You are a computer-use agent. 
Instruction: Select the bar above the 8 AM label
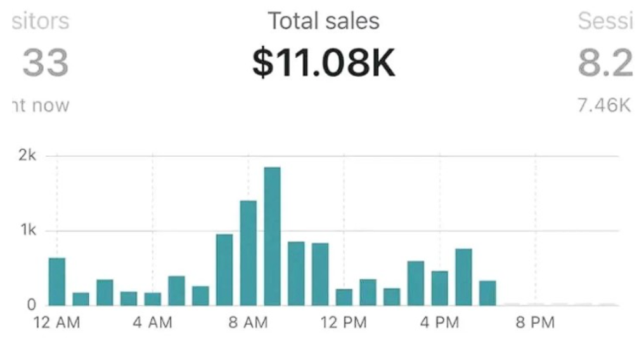[x=248, y=253]
